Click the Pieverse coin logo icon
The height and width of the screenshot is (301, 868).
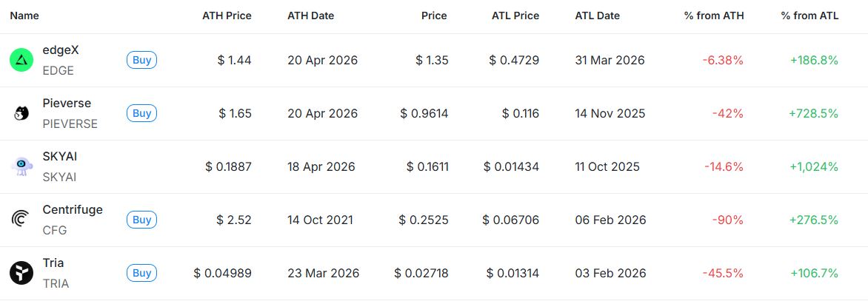[21, 113]
